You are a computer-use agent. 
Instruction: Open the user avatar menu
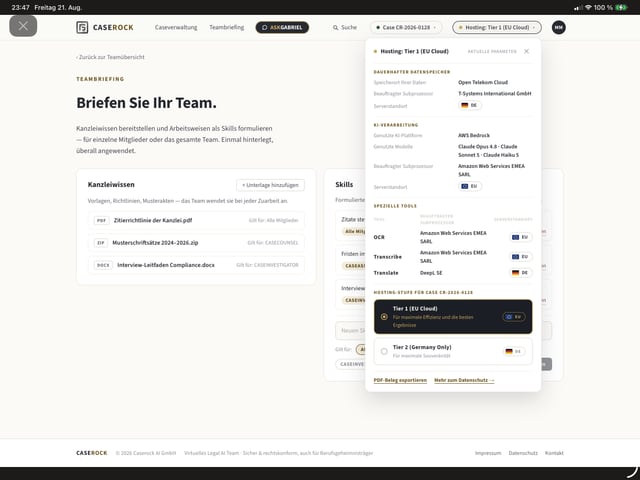tap(558, 27)
